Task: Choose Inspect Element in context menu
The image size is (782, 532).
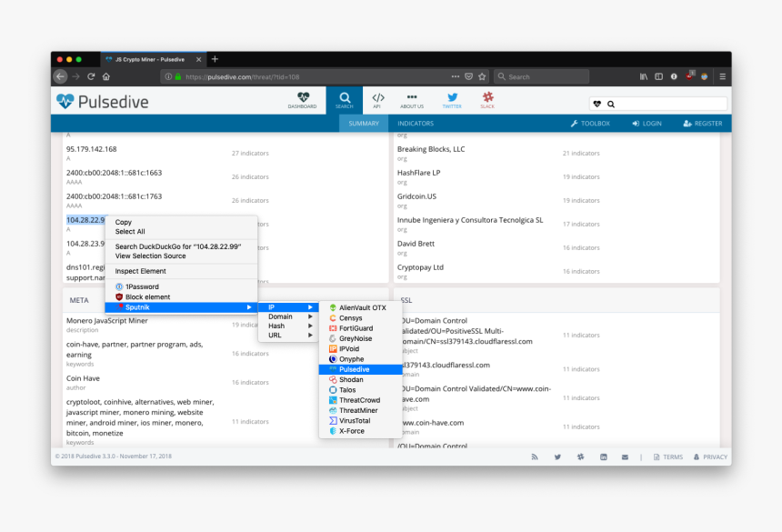Action: pos(181,271)
